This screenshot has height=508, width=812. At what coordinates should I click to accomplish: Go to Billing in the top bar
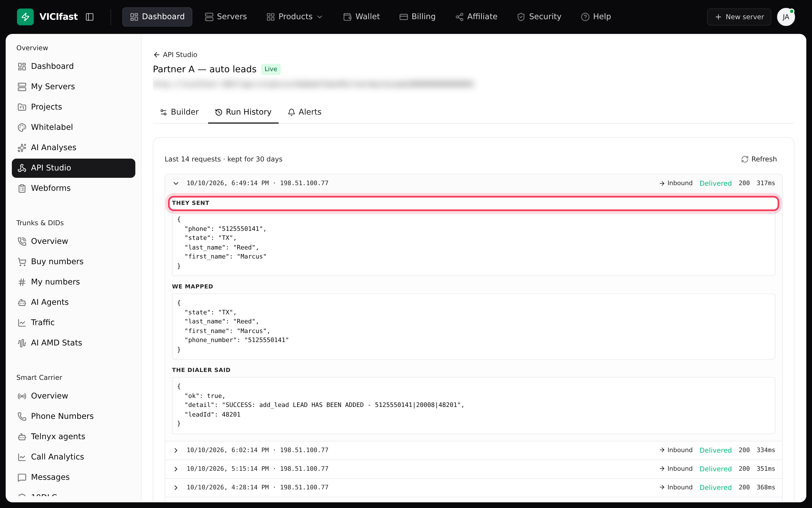tap(417, 17)
